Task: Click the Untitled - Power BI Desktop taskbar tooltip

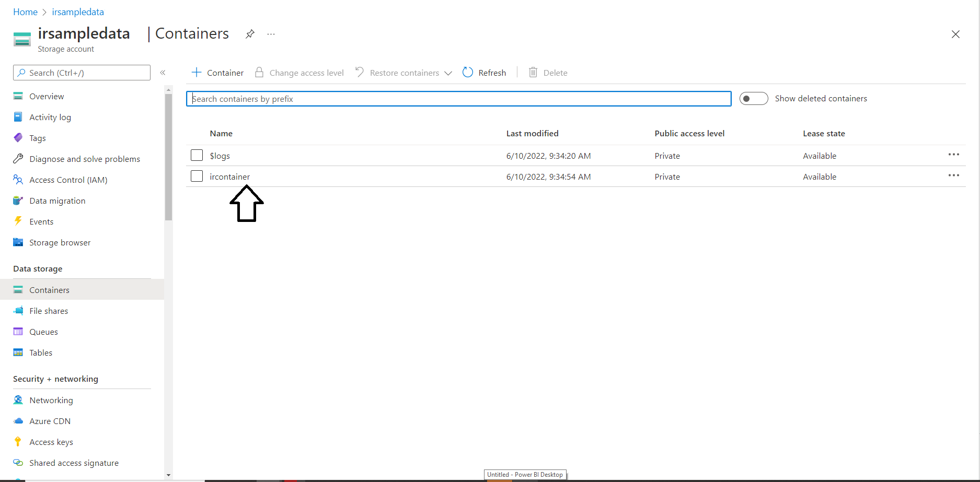Action: pos(525,475)
